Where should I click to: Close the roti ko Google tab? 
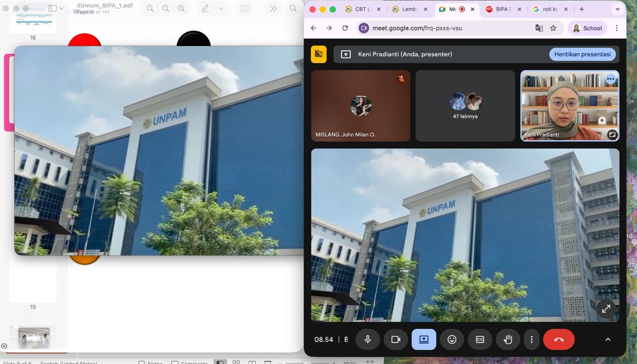[566, 9]
